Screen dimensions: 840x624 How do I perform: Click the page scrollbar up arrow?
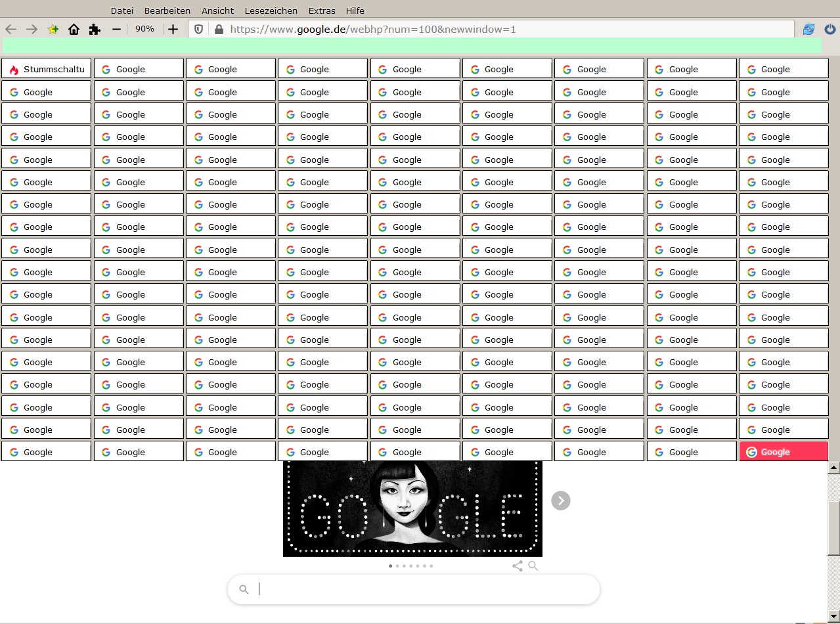[834, 468]
